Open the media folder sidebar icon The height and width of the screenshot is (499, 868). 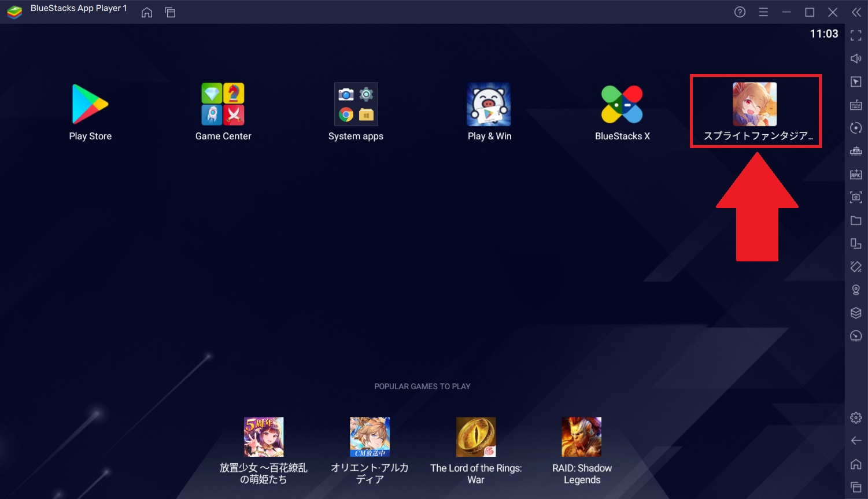(856, 220)
